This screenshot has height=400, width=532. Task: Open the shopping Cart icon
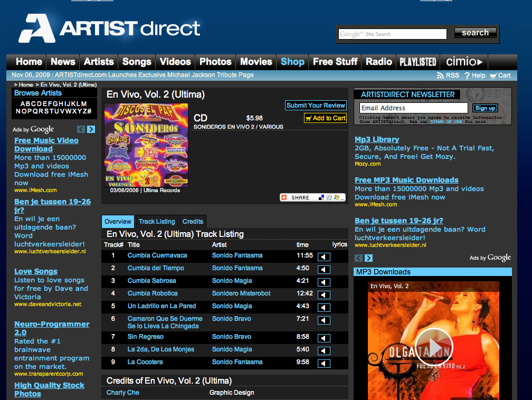[493, 75]
